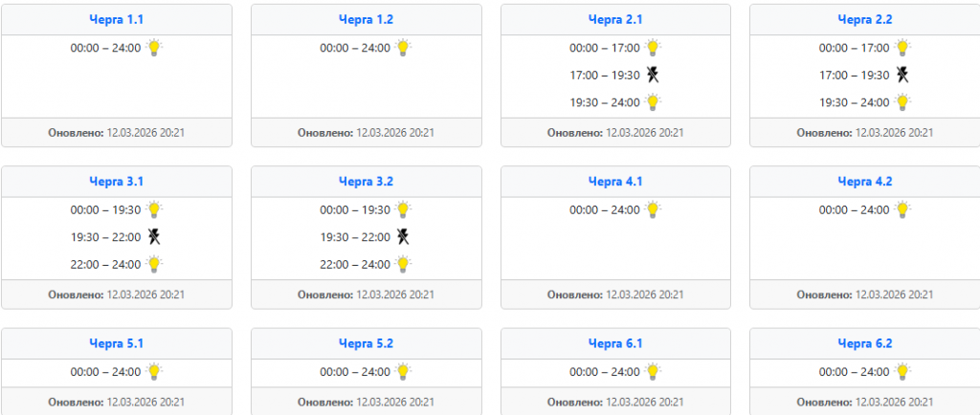
Task: Open the Черга 6.1 heading link
Action: click(x=615, y=343)
